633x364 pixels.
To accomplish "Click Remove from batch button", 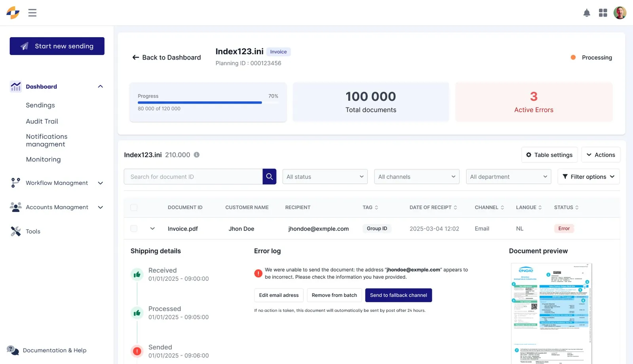I will coord(334,295).
